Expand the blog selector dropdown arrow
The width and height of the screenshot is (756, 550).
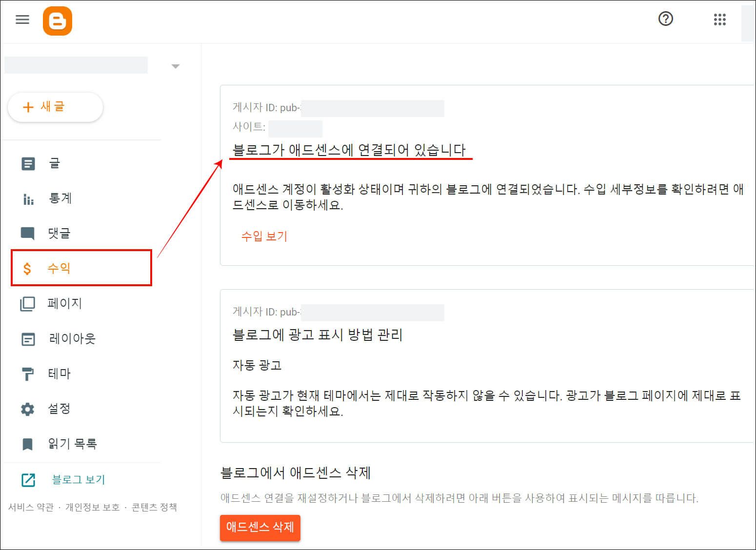click(176, 66)
